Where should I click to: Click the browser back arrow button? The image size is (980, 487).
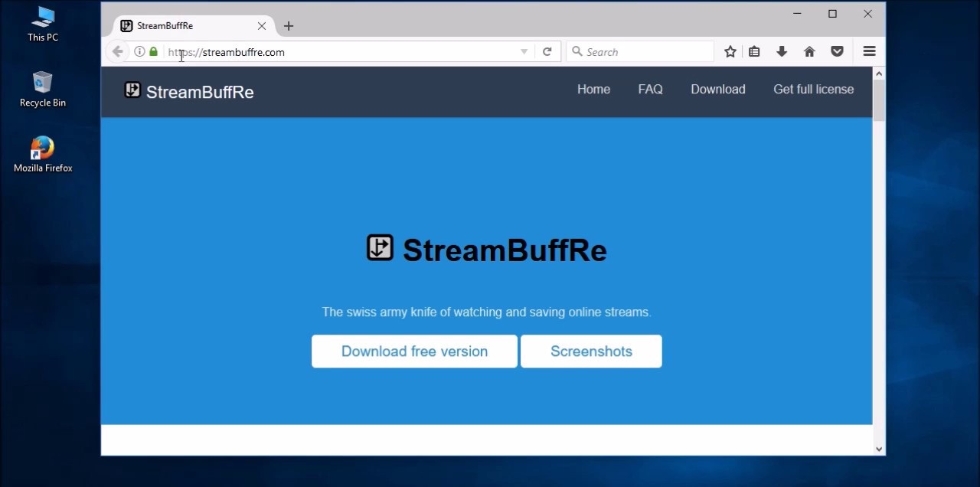tap(117, 52)
